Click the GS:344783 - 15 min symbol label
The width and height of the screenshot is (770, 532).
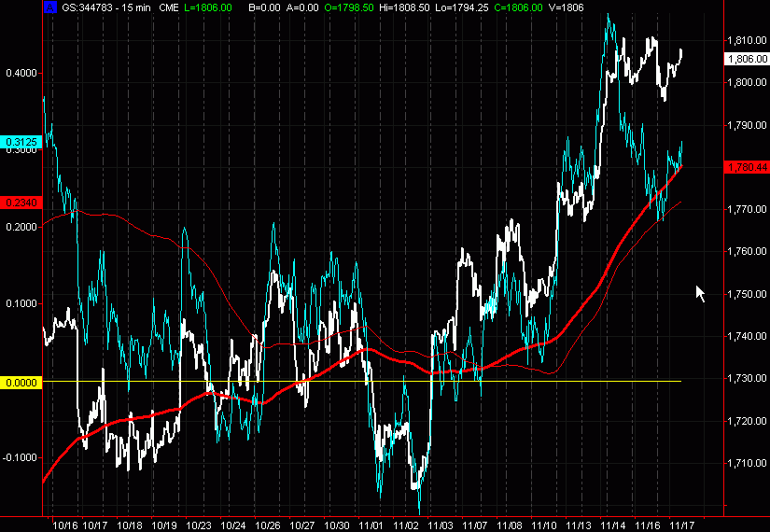point(106,7)
